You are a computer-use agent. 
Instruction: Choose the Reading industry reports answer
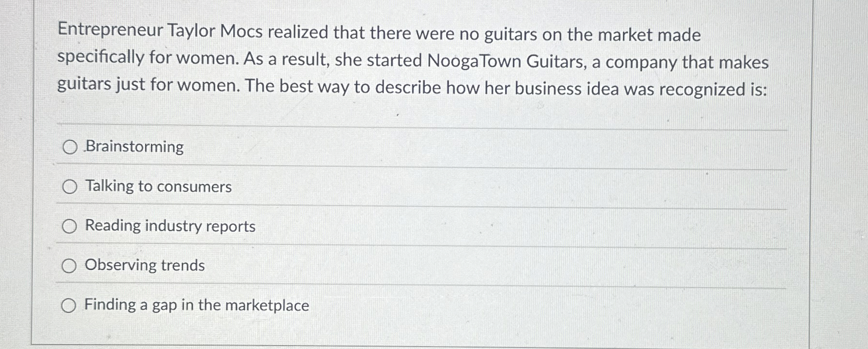point(69,226)
